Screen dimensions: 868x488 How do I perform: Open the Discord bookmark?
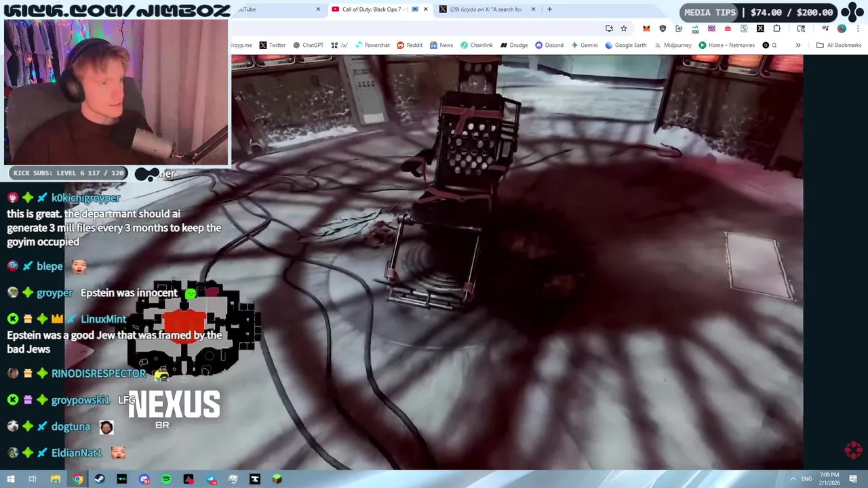(x=549, y=45)
